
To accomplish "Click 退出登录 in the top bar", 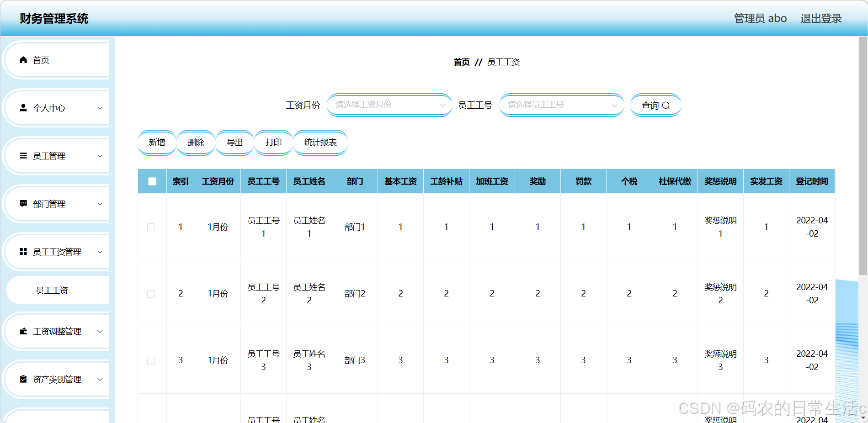I will coord(820,18).
